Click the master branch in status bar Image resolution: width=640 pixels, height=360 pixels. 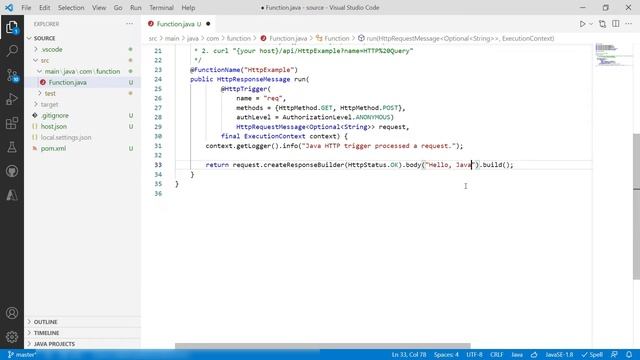[x=22, y=355]
